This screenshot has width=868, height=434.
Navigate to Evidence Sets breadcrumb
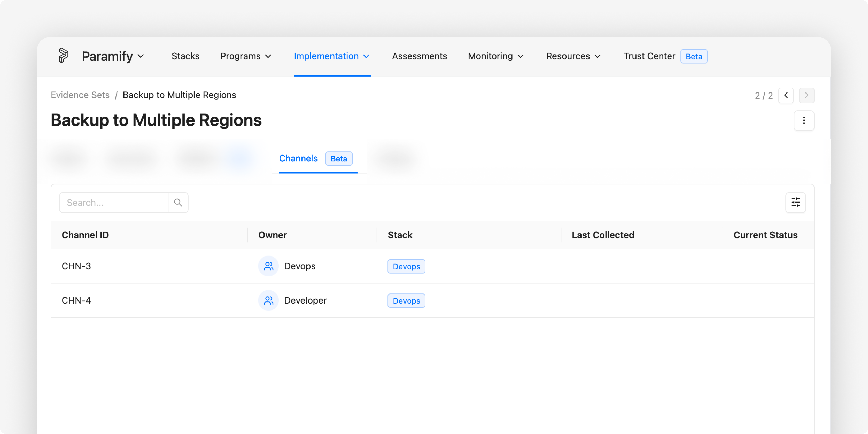tap(80, 95)
